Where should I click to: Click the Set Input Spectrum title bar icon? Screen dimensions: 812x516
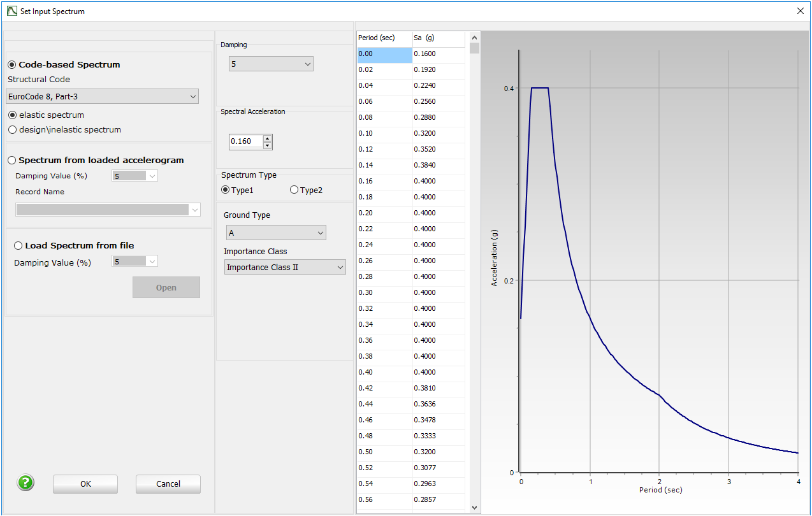click(11, 11)
